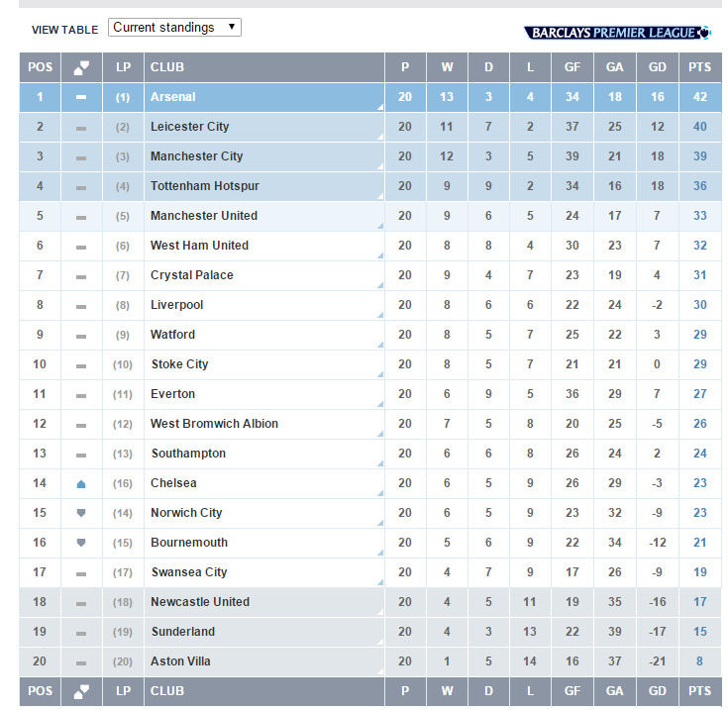Sort by the top PTS column header
Viewport: 728px width, 710px height.
[x=700, y=67]
